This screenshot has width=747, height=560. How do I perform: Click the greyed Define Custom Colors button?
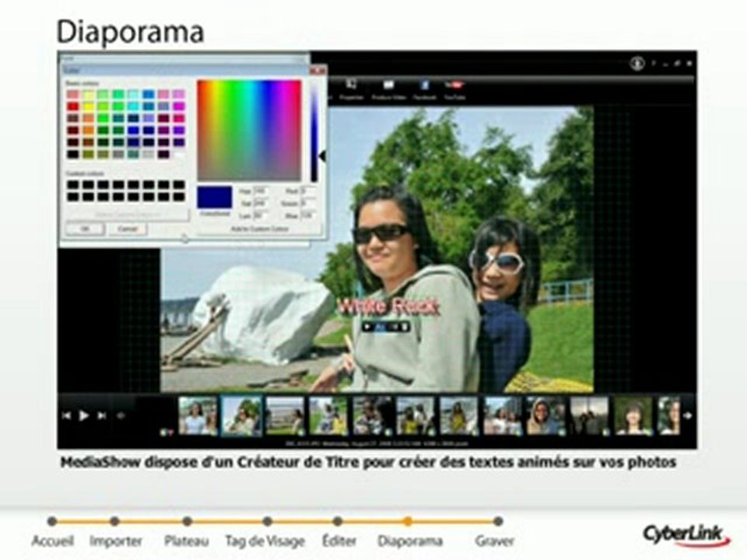(127, 215)
